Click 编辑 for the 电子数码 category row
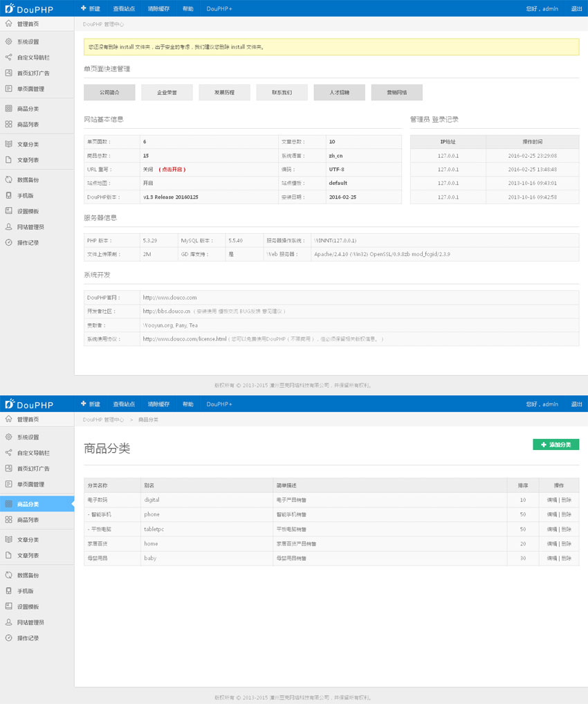Screen dimensions: 588x704 [x=551, y=500]
